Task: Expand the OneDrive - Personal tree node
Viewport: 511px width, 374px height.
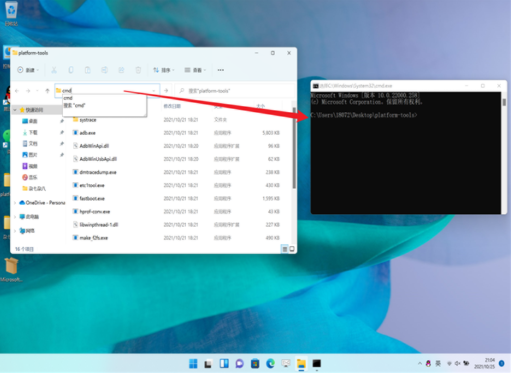Action: (x=15, y=203)
